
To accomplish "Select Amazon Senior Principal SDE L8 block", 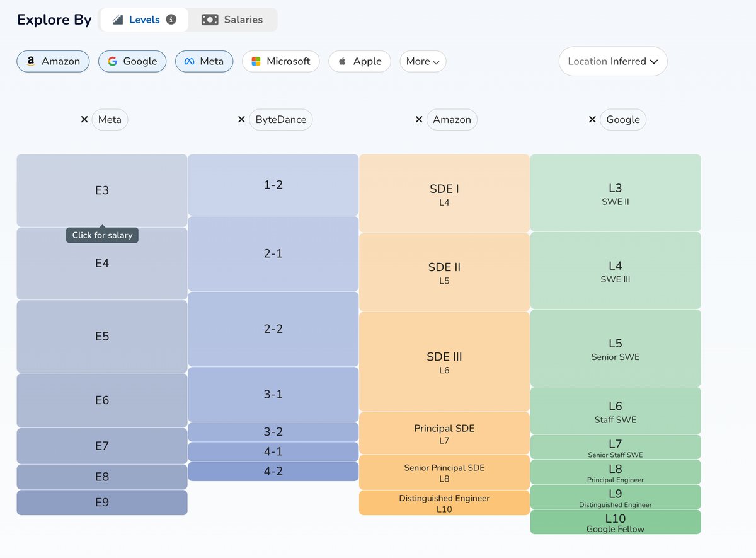I will (x=444, y=473).
